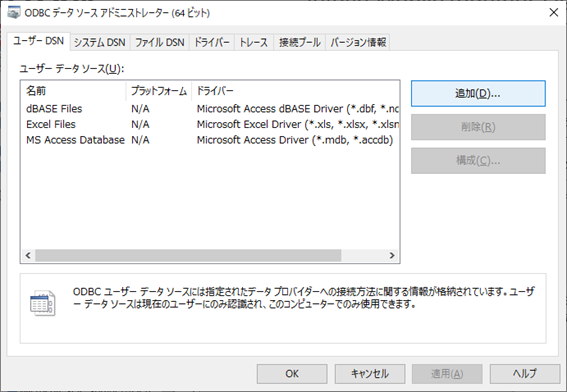This screenshot has height=392, width=567.
Task: Click the 適用(A) button
Action: (447, 374)
